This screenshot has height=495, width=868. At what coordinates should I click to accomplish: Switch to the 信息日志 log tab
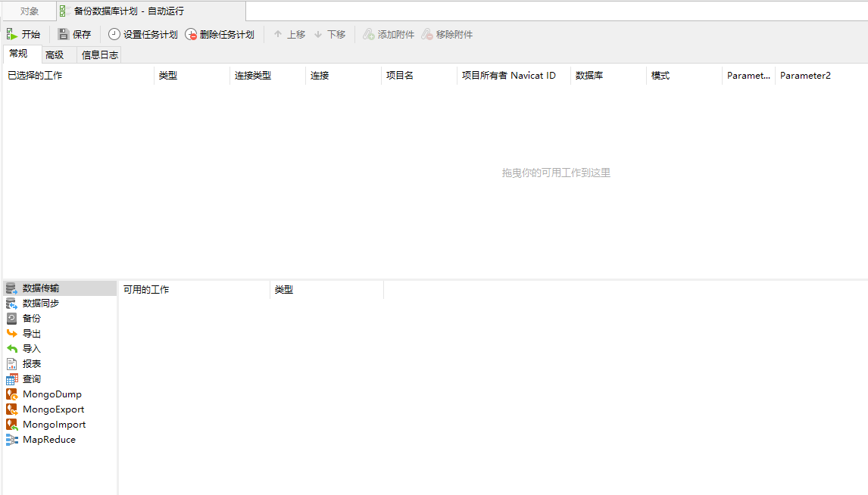point(99,55)
